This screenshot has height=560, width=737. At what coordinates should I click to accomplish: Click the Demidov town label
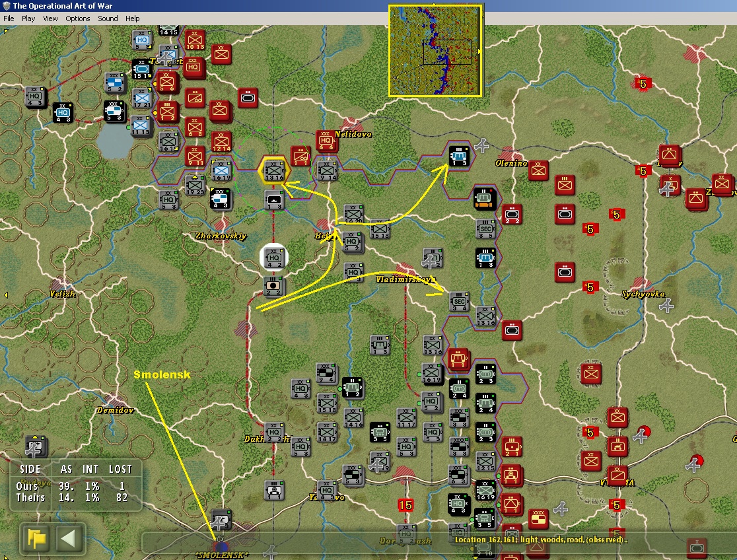pos(115,410)
